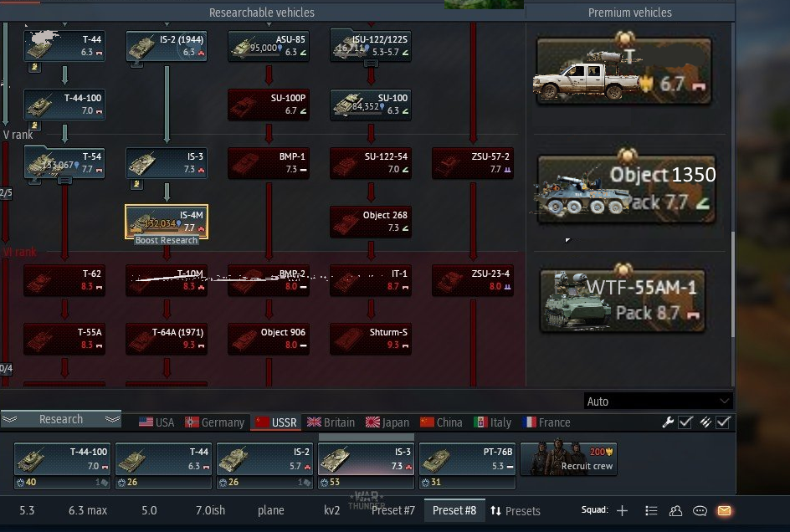Select the locked BMP-1 vehicle
The width and height of the screenshot is (790, 532).
(x=269, y=163)
